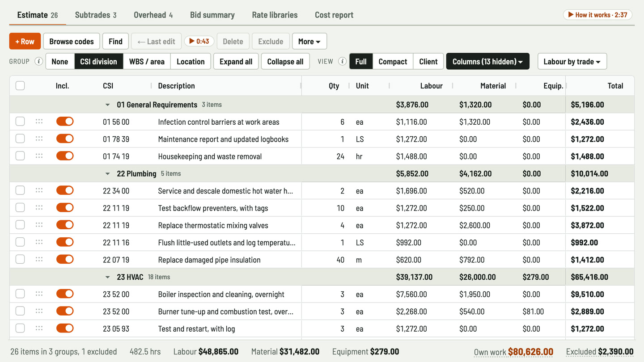
Task: Grab the drag handle for Test backflow preventers row
Action: pyautogui.click(x=39, y=208)
